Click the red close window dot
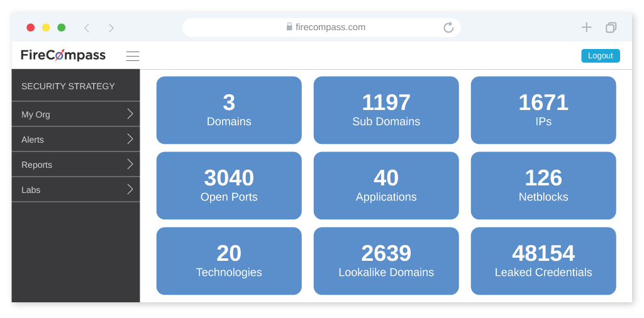This screenshot has width=644, height=318. point(30,28)
